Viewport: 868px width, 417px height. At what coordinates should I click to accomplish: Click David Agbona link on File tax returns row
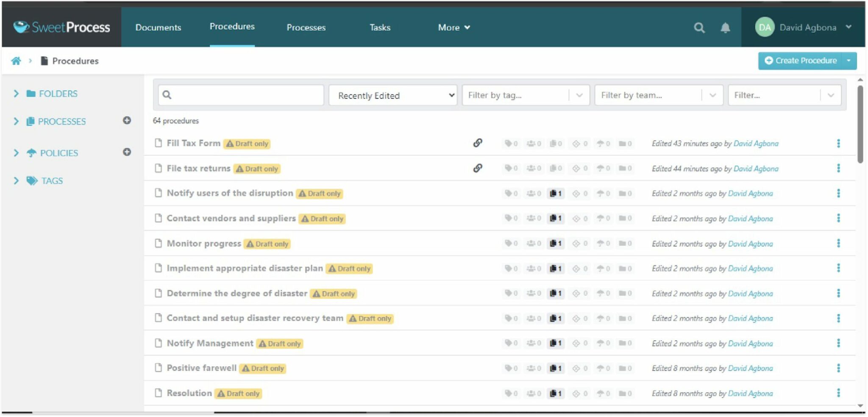pyautogui.click(x=756, y=169)
